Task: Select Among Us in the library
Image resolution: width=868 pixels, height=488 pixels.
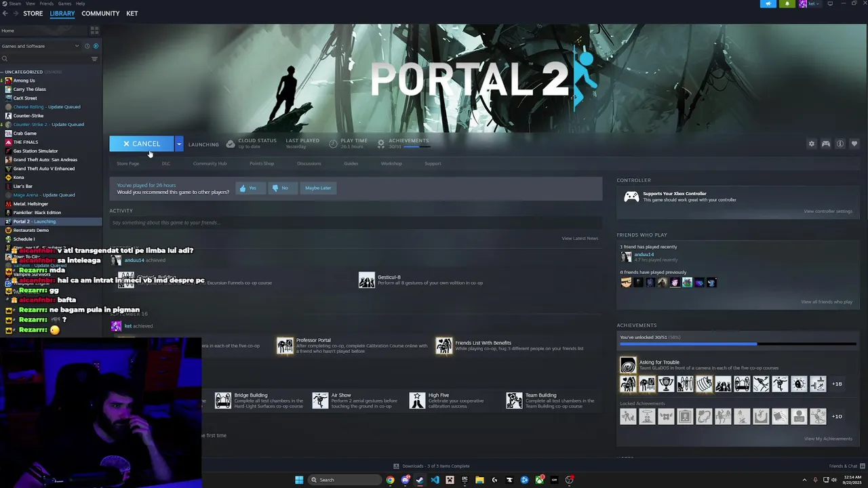Action: click(24, 81)
